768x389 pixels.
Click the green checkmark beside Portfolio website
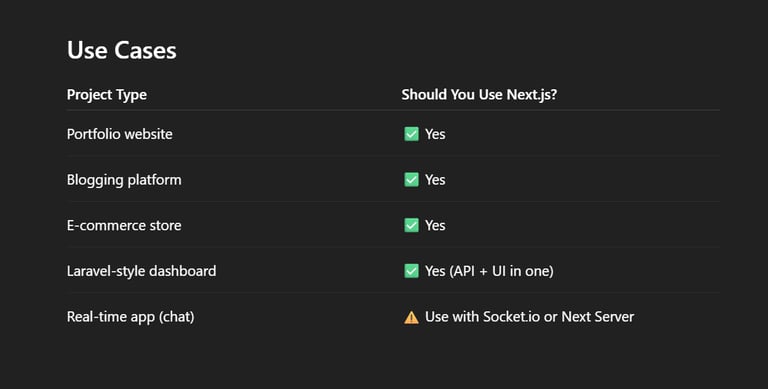point(411,134)
